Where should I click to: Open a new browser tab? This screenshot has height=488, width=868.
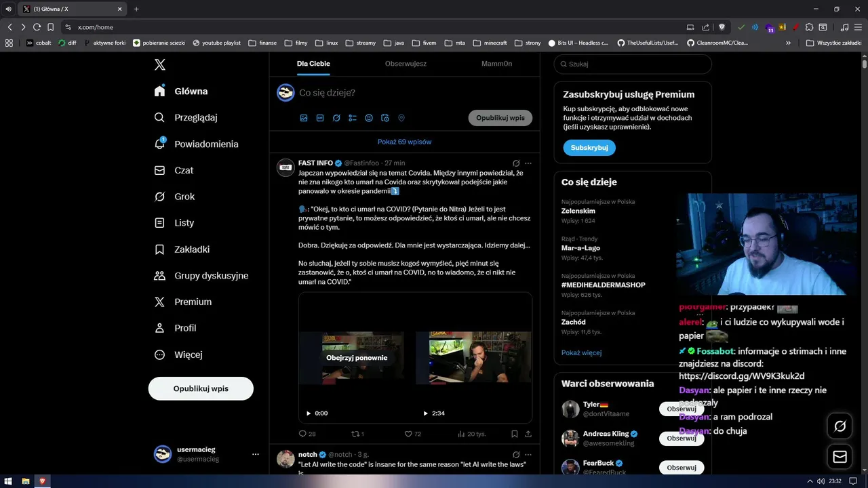(136, 9)
